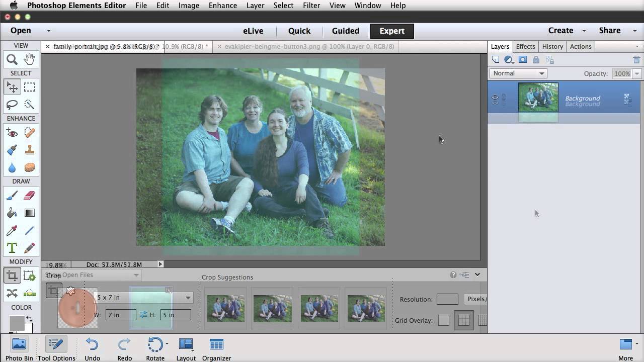Click the Redo button

coord(124,349)
